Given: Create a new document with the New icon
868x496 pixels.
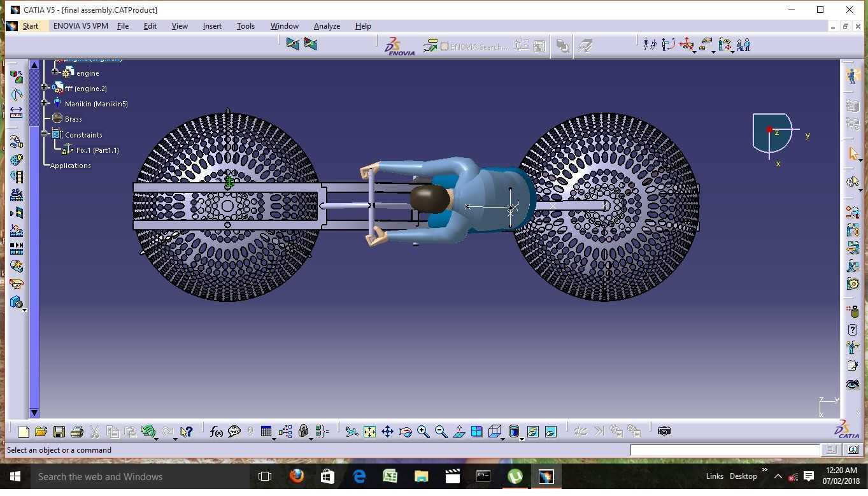Looking at the screenshot, I should (x=24, y=432).
